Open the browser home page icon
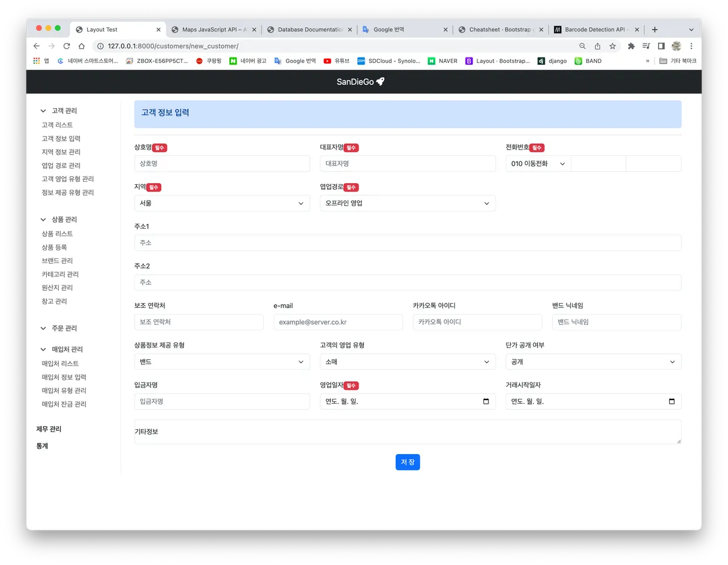 coord(82,46)
